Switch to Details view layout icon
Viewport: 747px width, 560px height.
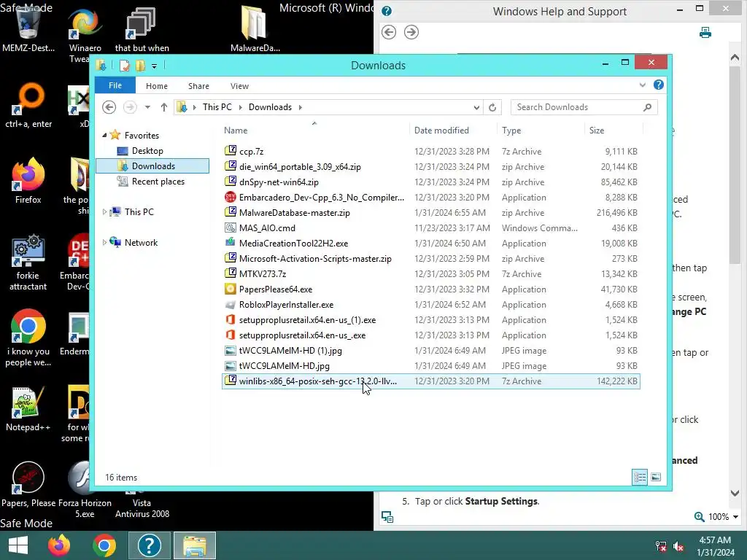coord(640,477)
